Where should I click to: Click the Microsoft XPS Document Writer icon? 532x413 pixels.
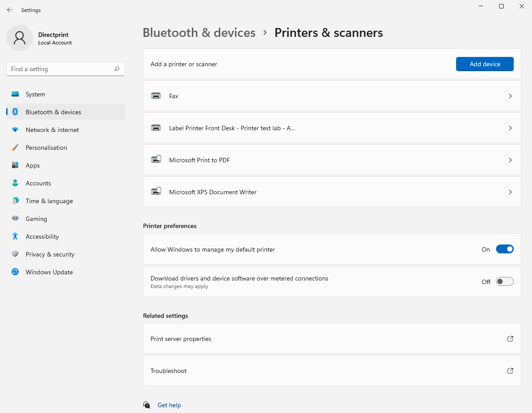tap(156, 191)
